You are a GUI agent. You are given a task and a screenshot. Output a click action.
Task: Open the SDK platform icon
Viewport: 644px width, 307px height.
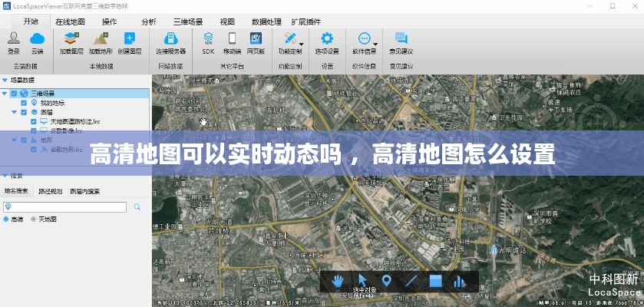point(208,38)
